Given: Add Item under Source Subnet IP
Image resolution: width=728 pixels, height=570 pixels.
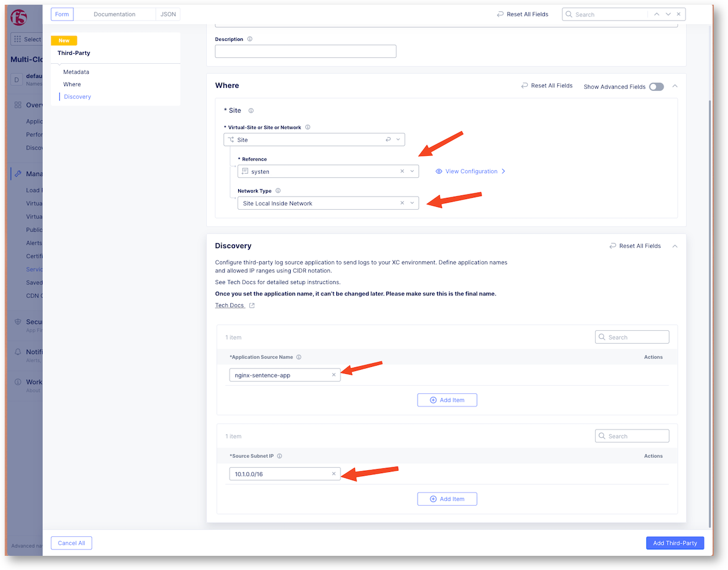Looking at the screenshot, I should 447,499.
